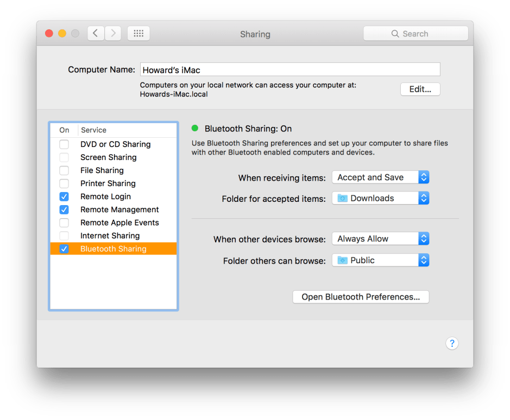
Task: Expand the Always Allow dropdown
Action: click(x=380, y=239)
